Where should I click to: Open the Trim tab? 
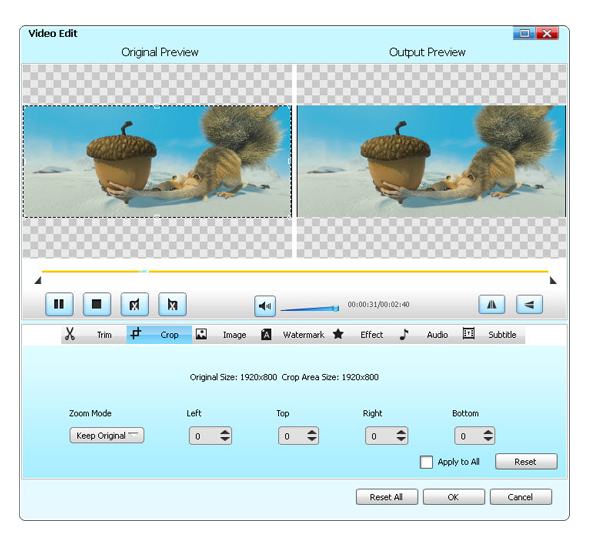click(x=94, y=335)
